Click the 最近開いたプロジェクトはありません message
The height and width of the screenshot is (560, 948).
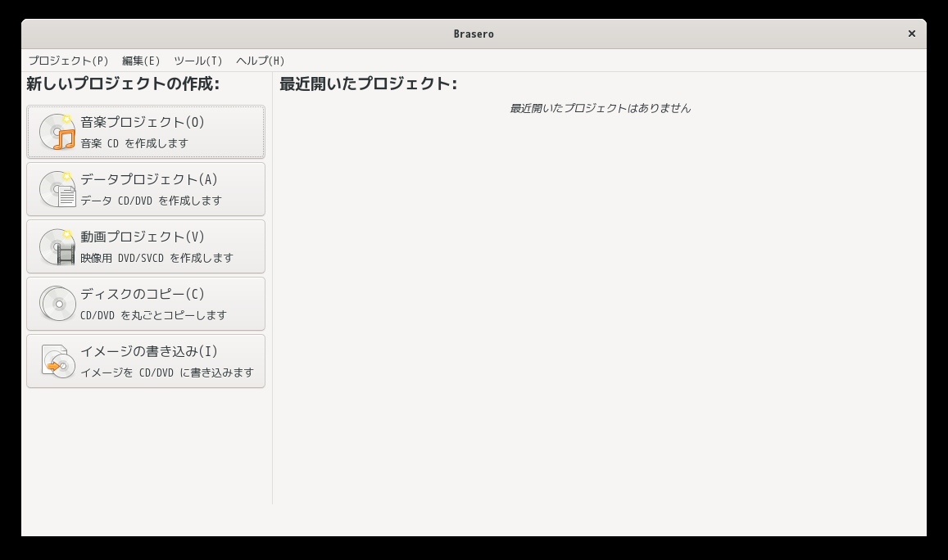click(600, 108)
